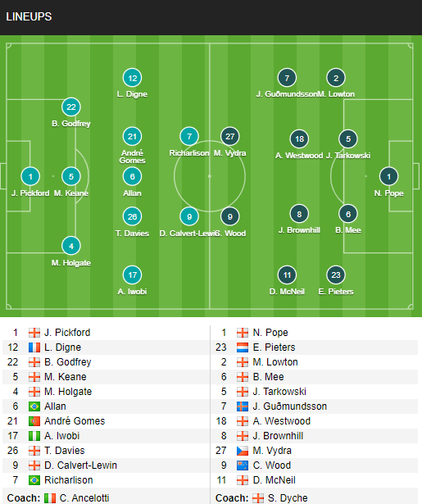Select A. Iwobi's number 17 marker
This screenshot has width=422, height=504.
click(x=133, y=275)
